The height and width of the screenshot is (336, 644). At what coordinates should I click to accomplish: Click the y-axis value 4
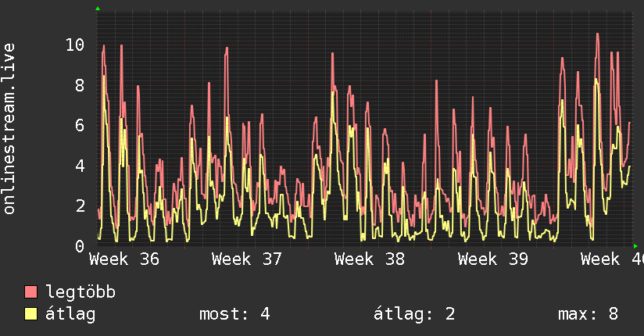pyautogui.click(x=80, y=166)
